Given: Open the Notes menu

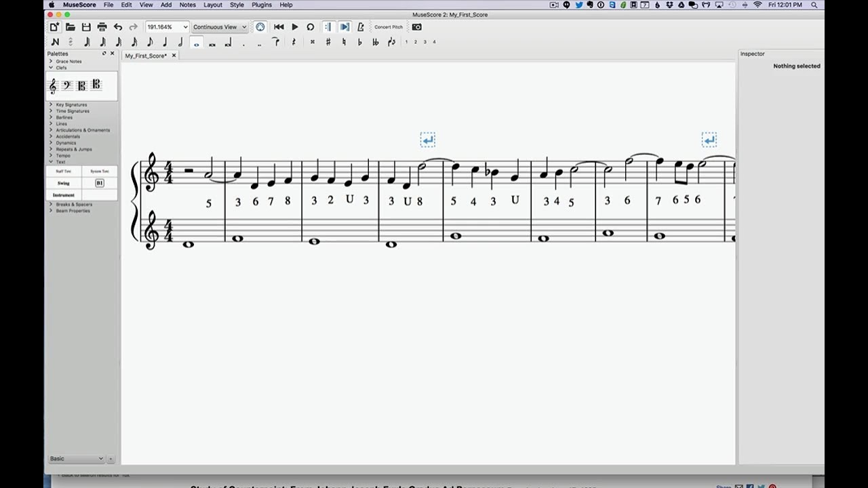Looking at the screenshot, I should point(187,5).
